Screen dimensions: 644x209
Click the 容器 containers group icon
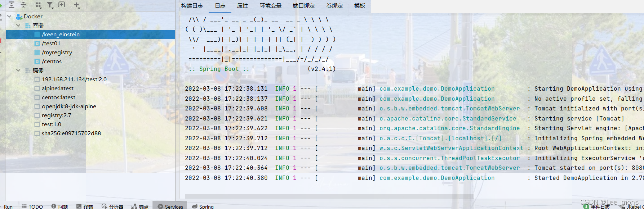28,26
